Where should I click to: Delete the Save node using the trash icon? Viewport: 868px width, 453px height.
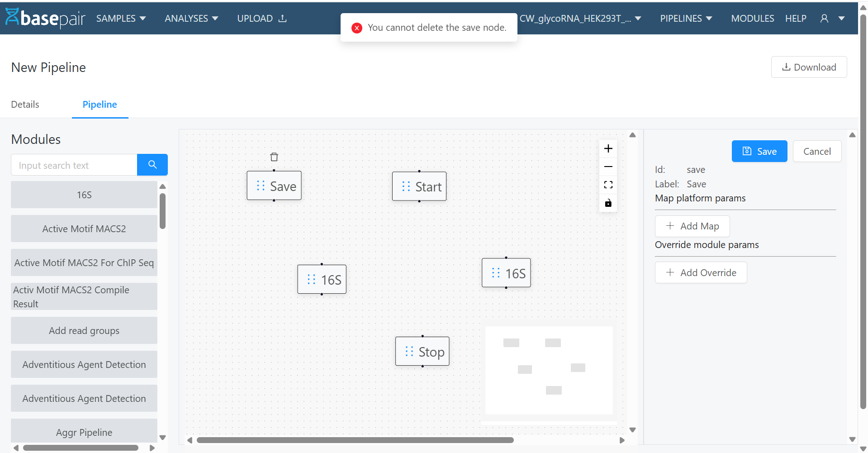click(x=274, y=157)
